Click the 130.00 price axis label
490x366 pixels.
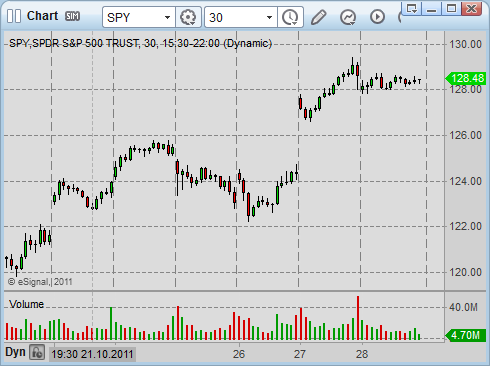[x=465, y=44]
